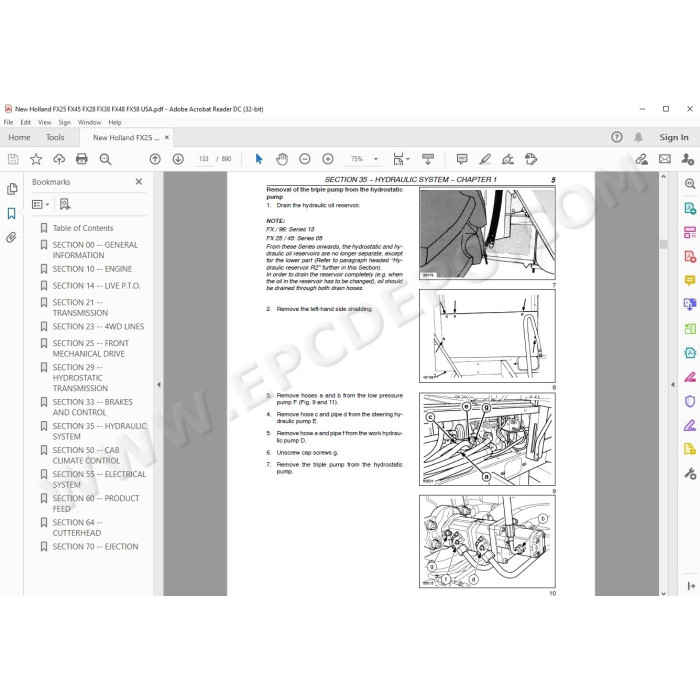Toggle the Bookmarks panel sidebar icon

pyautogui.click(x=12, y=213)
